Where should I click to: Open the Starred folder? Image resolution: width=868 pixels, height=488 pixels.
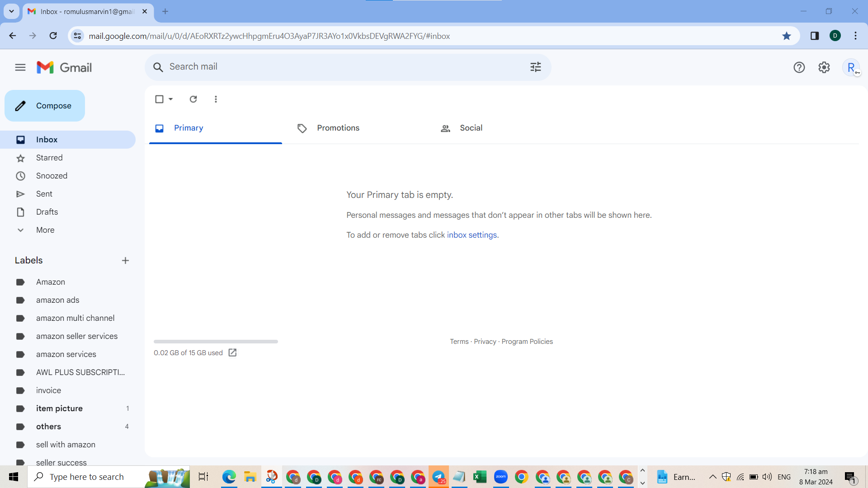[x=68, y=158]
